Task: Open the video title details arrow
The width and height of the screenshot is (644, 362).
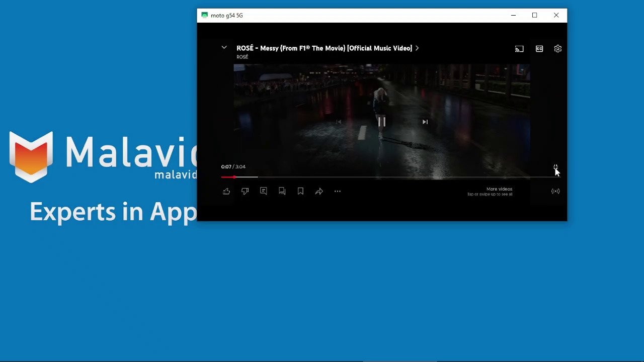Action: [417, 48]
